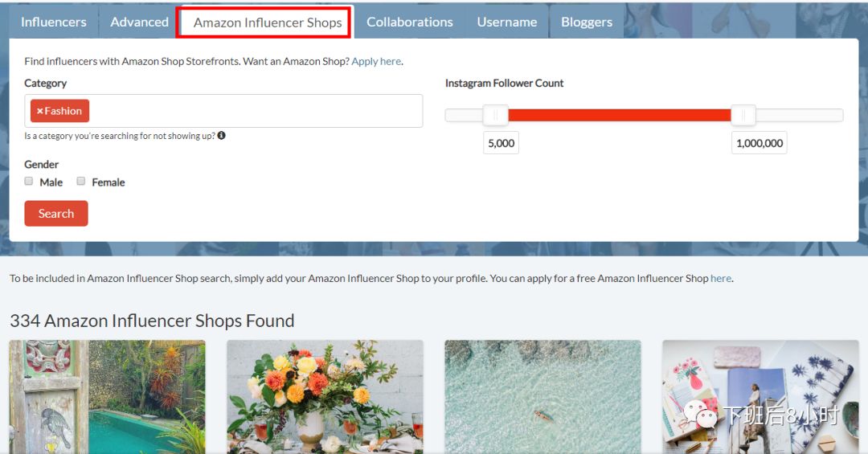Remove the Fashion category tag

[40, 111]
